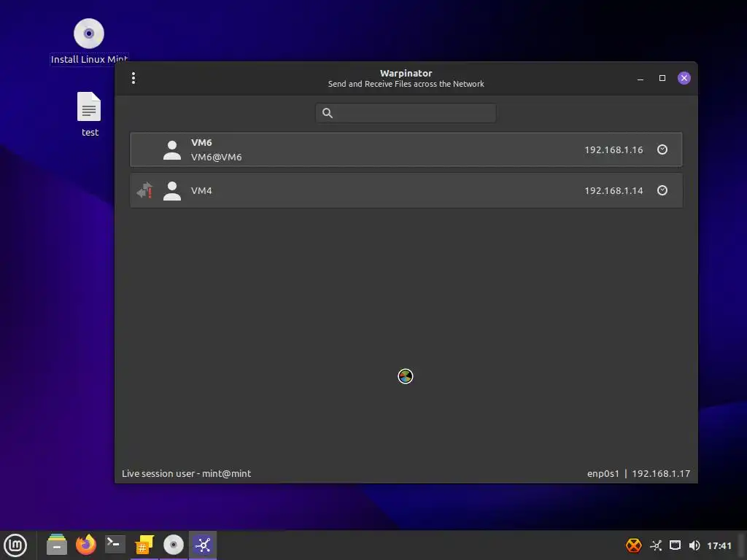Viewport: 747px width, 560px height.
Task: Click the search field in Warpinator
Action: tap(406, 113)
